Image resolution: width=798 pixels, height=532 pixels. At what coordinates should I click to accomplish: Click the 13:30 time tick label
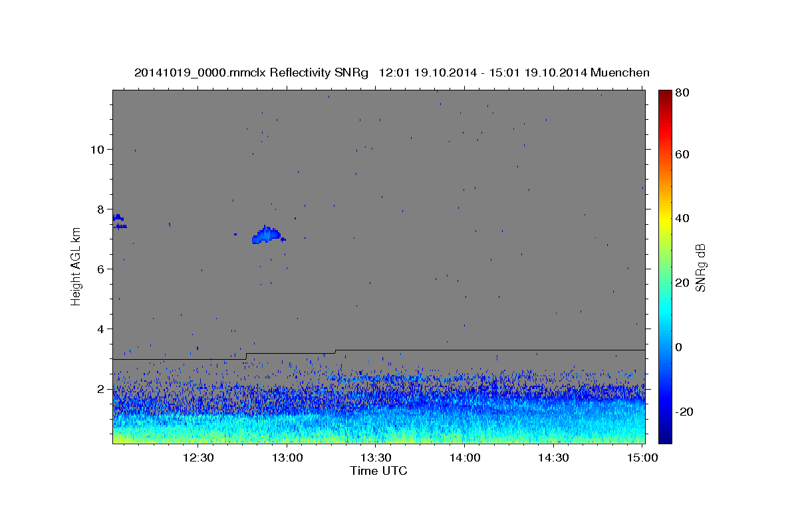pos(376,458)
